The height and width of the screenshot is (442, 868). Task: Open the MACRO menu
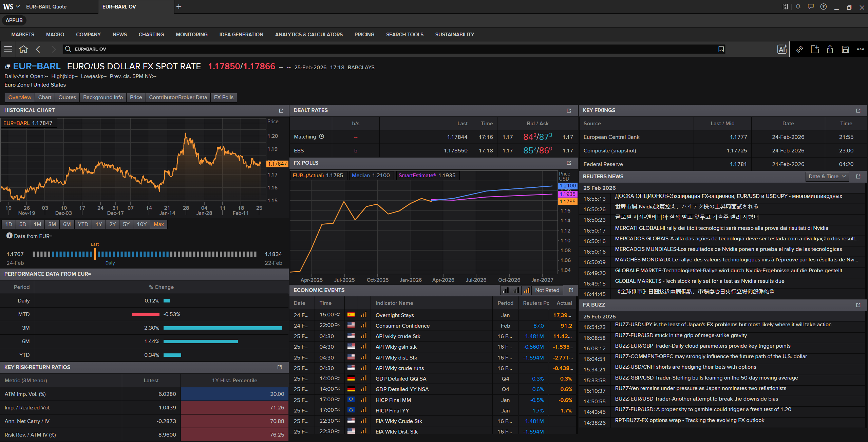point(55,35)
